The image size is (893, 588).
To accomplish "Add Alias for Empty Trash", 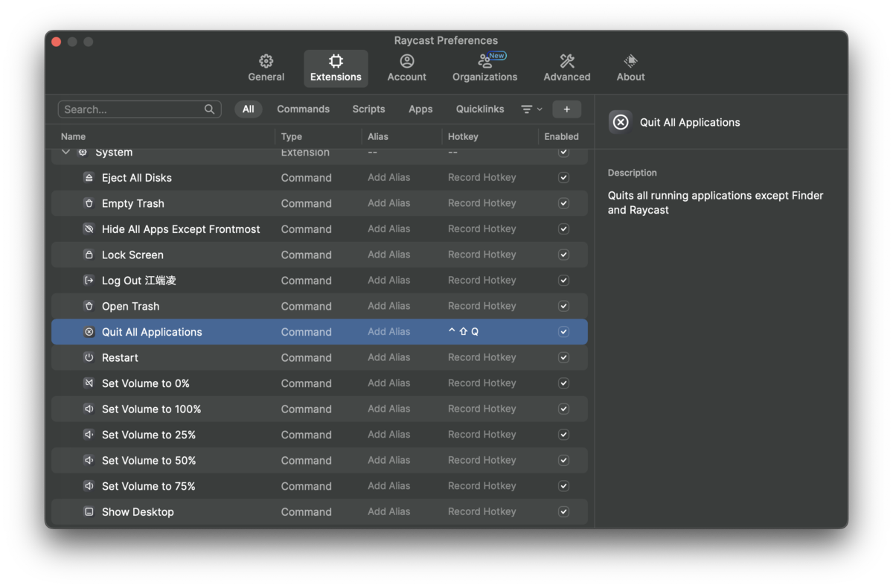I will 388,203.
